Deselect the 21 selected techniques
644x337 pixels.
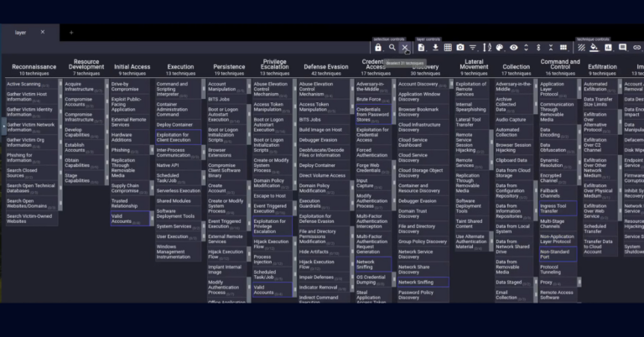pyautogui.click(x=405, y=48)
